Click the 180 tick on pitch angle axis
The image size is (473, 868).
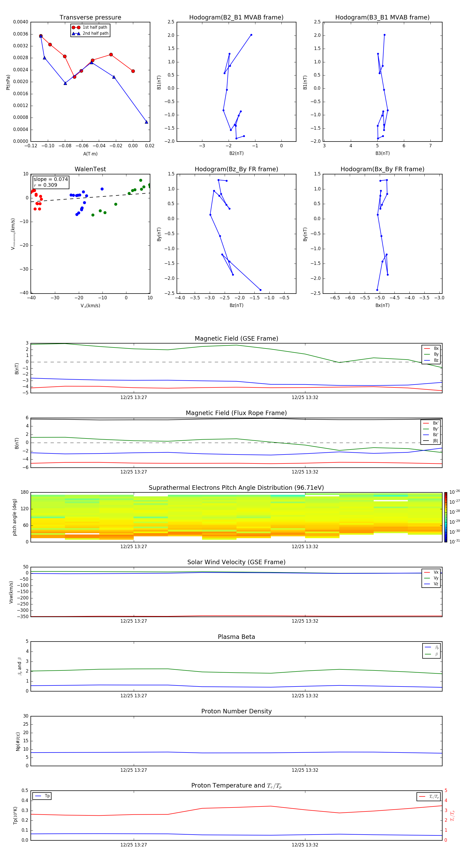pyautogui.click(x=25, y=492)
